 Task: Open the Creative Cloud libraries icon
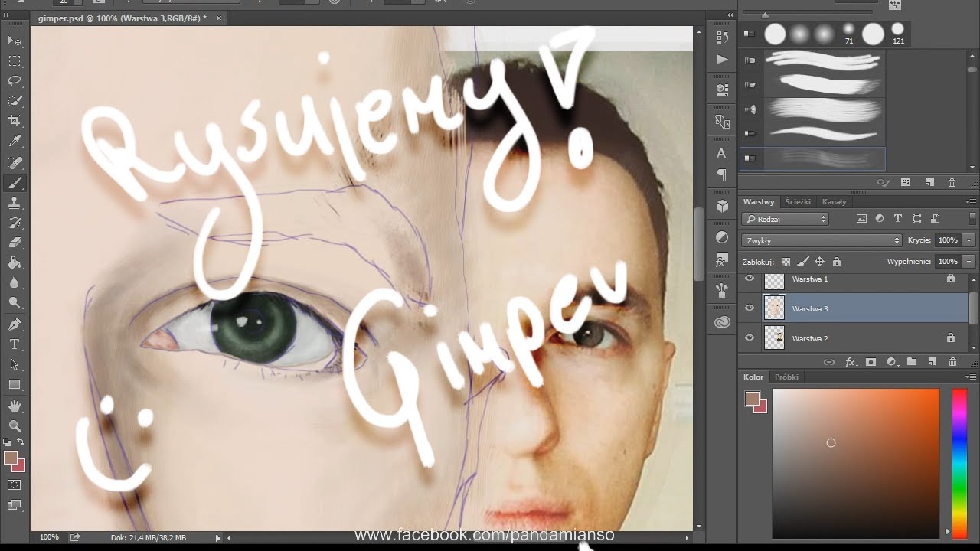pos(722,323)
